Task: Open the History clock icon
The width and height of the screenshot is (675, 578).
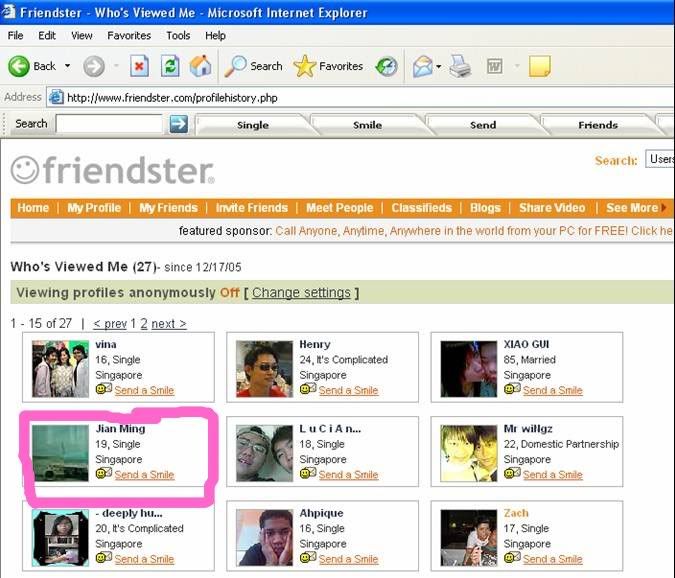Action: click(x=386, y=66)
